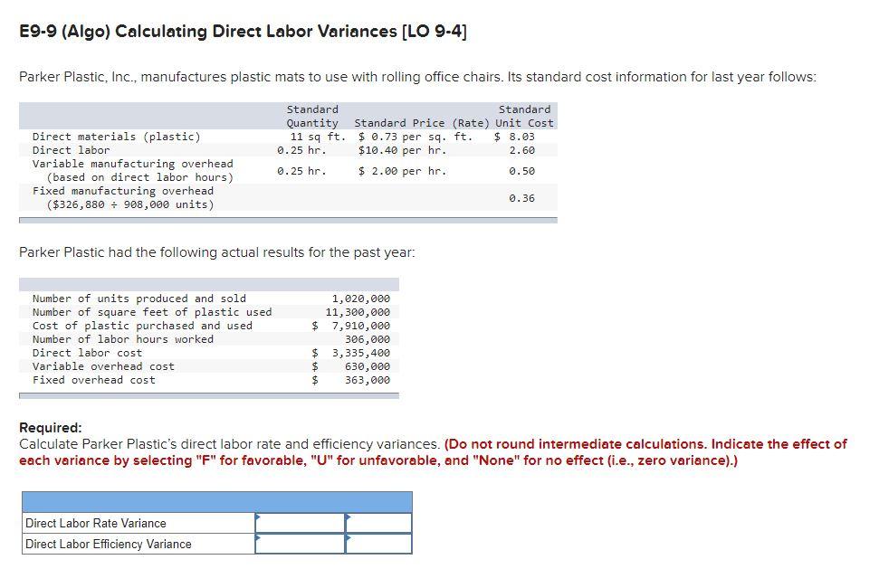Click the flag marker in rate variance amount cell
Viewport: 879px width, 588px height.
coord(259,517)
